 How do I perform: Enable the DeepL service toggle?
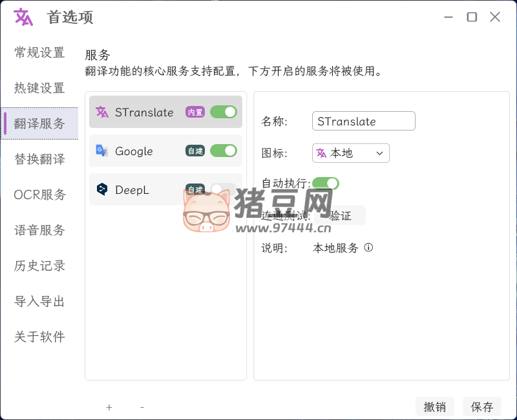[224, 189]
